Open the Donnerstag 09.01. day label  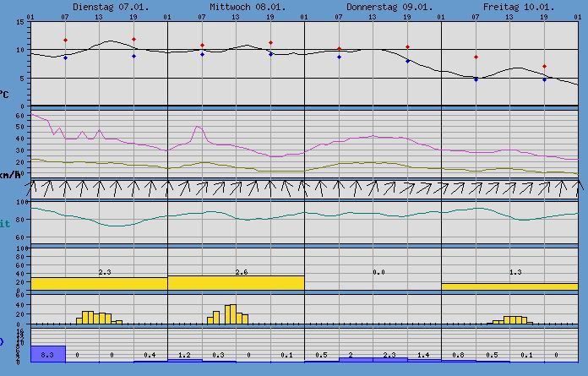373,6
